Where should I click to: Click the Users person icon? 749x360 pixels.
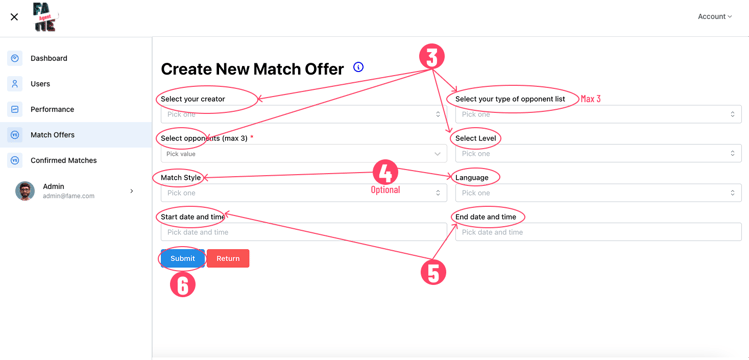(15, 84)
